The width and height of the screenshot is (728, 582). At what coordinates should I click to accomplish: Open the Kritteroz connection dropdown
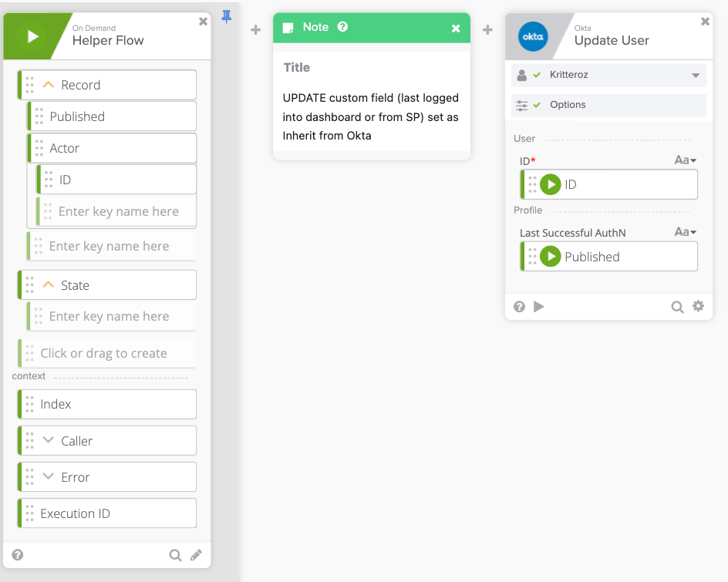tap(695, 76)
